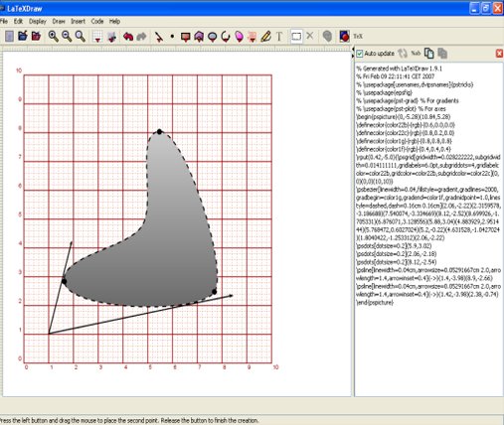Close the code panel with red X

[499, 54]
